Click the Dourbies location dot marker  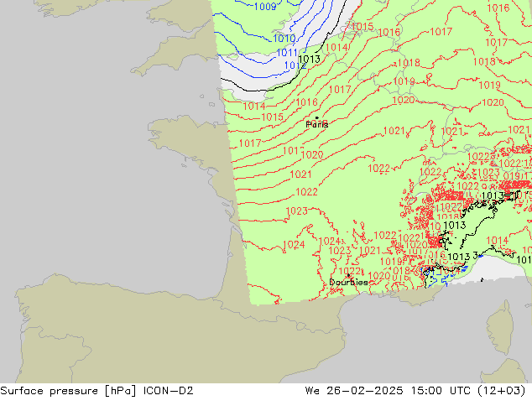348,276
